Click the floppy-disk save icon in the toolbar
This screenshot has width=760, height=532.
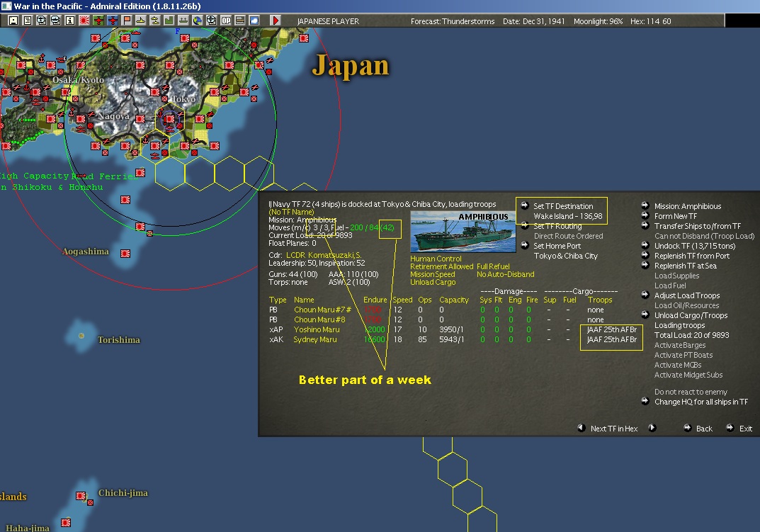tap(13, 21)
